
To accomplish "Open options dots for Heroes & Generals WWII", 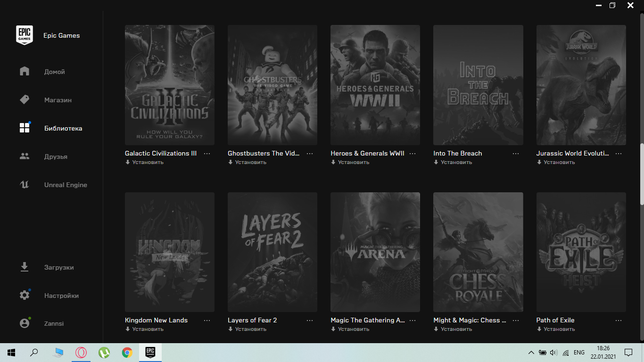I will coord(413,154).
